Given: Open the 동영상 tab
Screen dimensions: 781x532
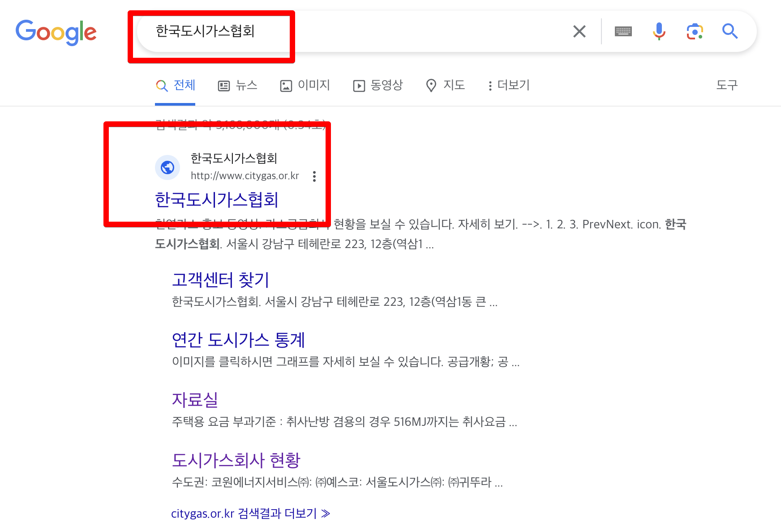Looking at the screenshot, I should 378,85.
